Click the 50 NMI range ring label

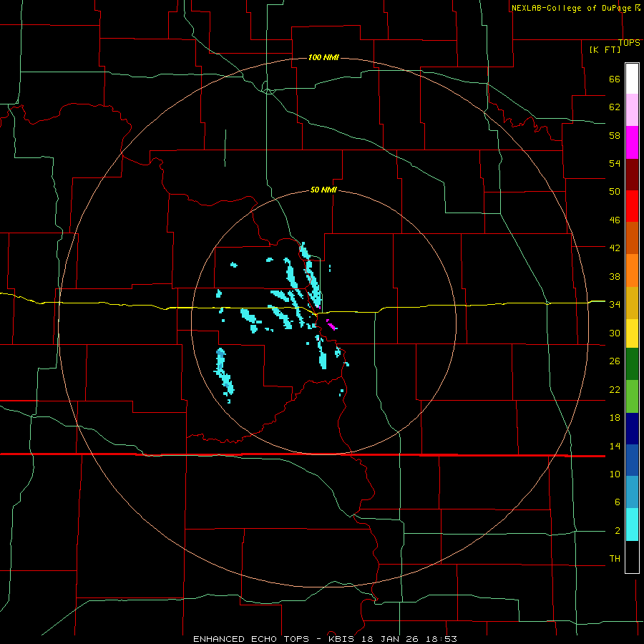(323, 190)
